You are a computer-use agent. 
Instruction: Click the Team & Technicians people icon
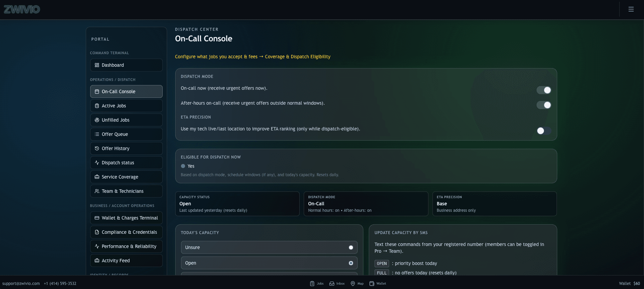click(97, 191)
